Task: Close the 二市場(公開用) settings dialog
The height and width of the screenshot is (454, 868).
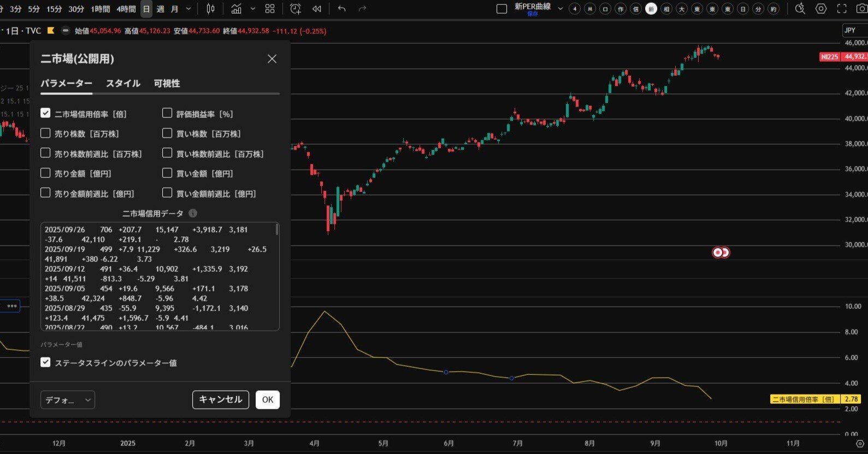Action: point(272,59)
